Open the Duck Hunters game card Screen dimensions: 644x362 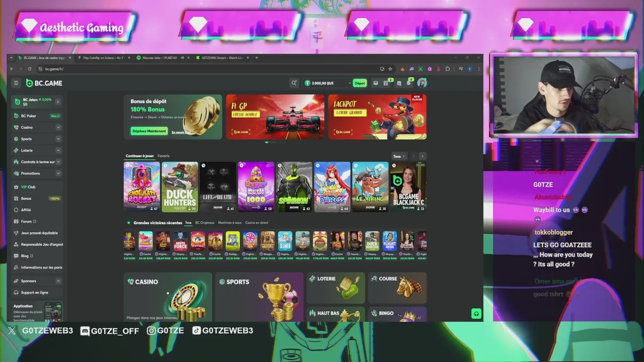(180, 187)
